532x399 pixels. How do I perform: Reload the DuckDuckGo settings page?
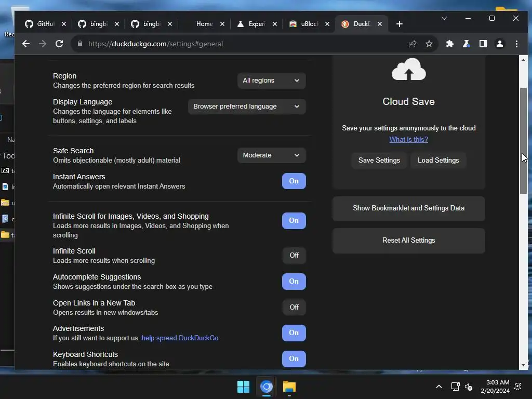click(59, 44)
